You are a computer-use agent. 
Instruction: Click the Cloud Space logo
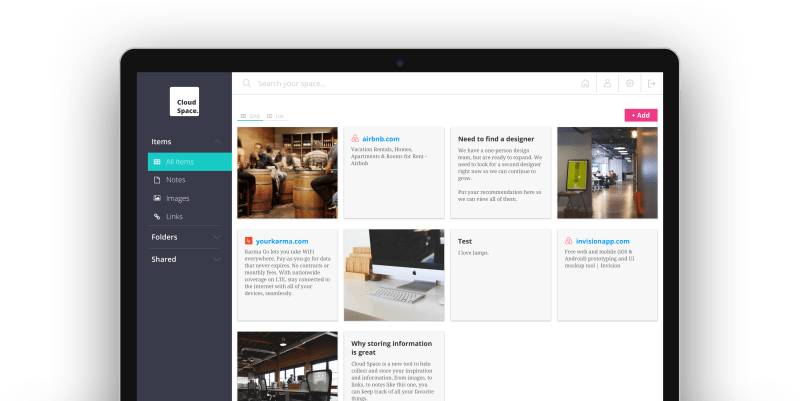point(185,102)
